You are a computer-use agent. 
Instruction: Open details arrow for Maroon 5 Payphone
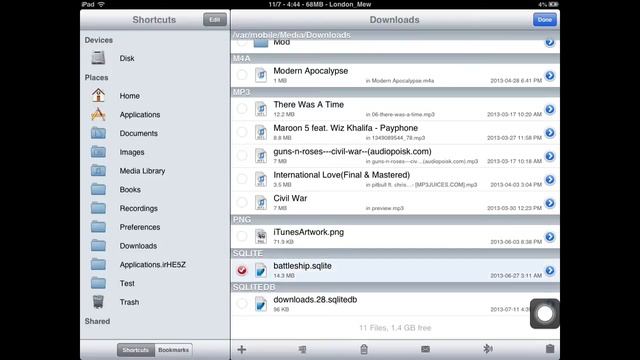coord(550,133)
